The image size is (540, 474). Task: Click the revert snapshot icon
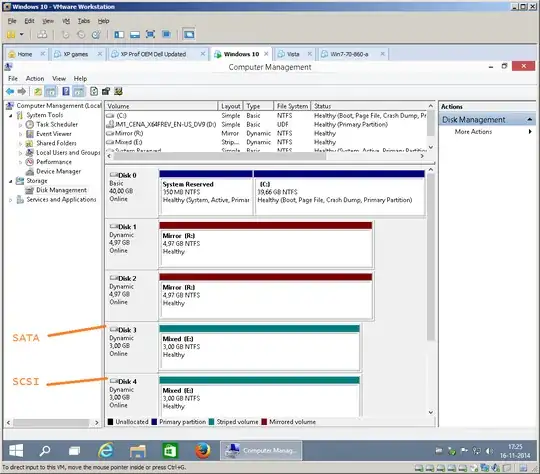tap(81, 34)
